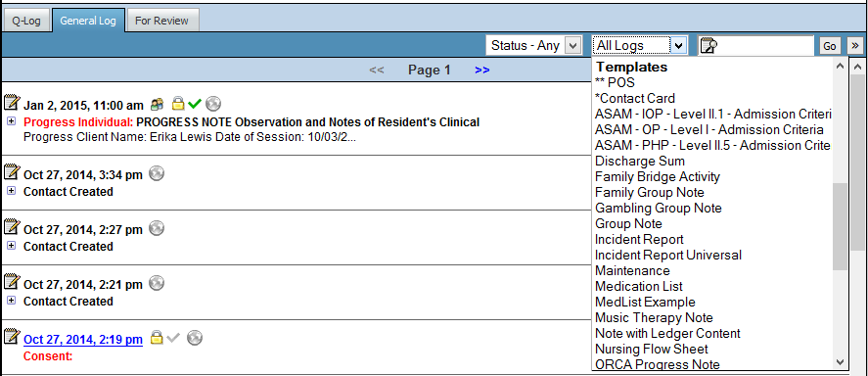Open the Oct 27, 2:27 pm notepad icon

12,227
